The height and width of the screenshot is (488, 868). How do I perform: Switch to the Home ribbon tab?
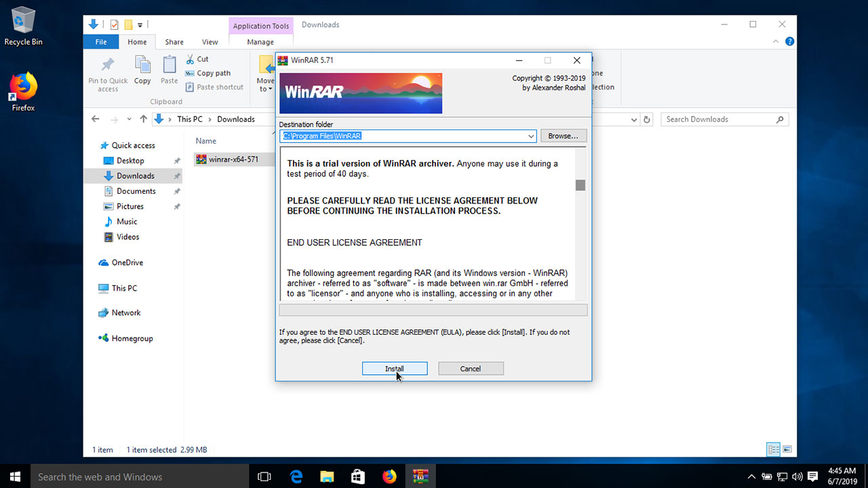pos(137,42)
